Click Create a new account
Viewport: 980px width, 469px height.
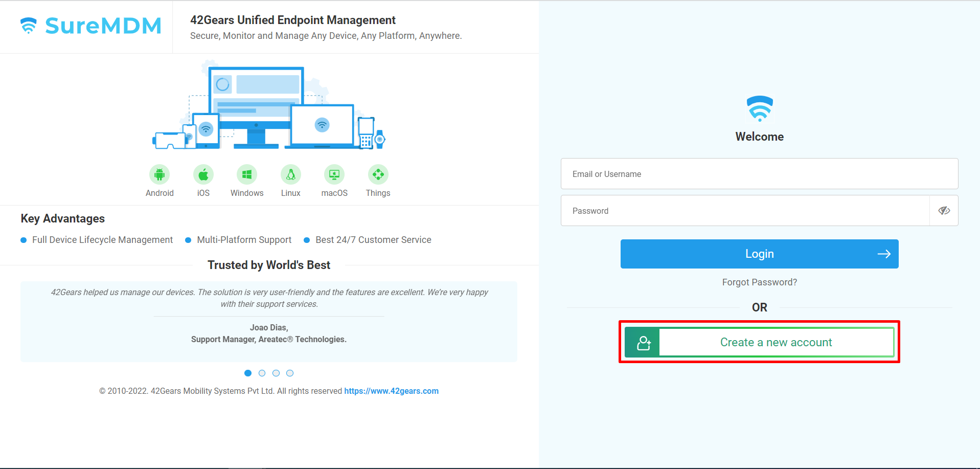pyautogui.click(x=776, y=342)
